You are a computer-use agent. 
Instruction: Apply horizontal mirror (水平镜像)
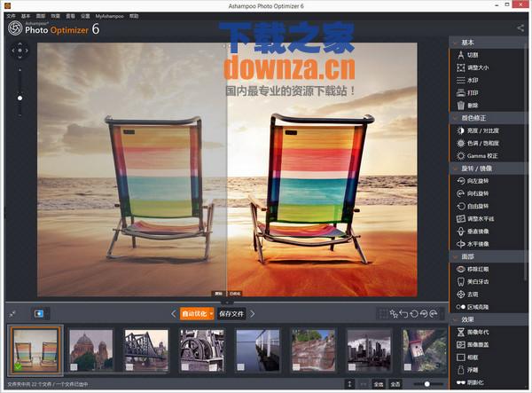click(x=473, y=244)
